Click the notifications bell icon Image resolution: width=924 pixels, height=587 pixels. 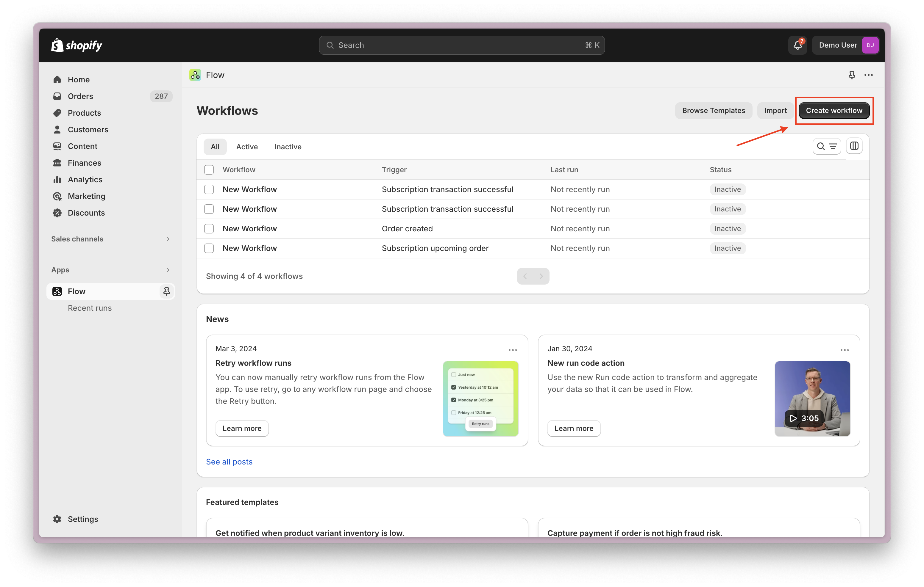tap(797, 45)
